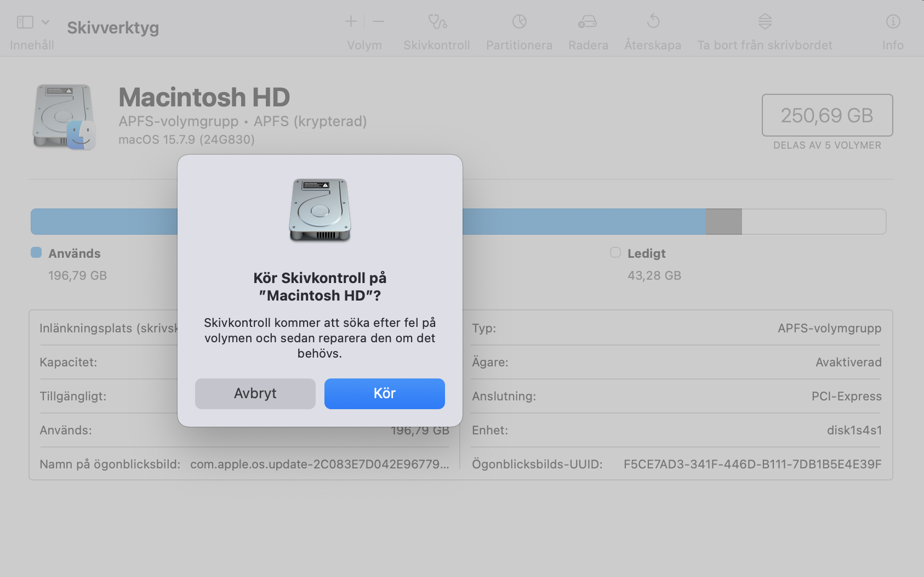Click the Ta bort från skrivbordet icon
Viewport: 924px width, 577px height.
coord(765,21)
